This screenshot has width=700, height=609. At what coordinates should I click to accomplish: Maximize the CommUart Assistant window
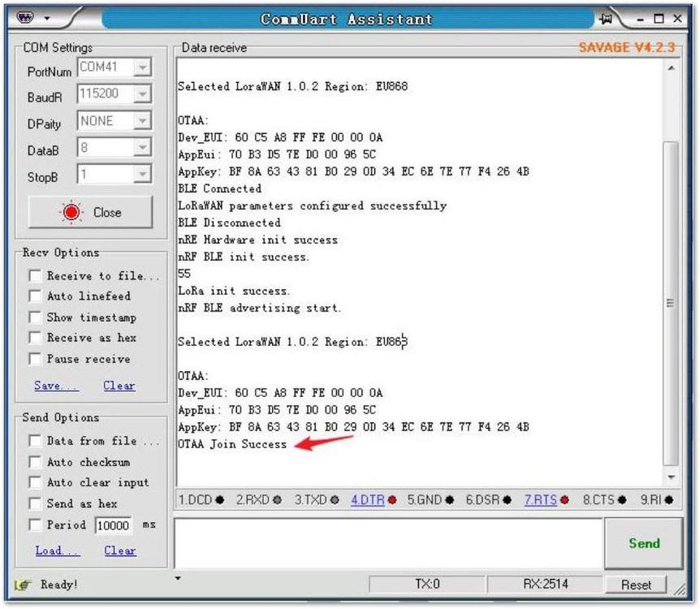(x=659, y=19)
